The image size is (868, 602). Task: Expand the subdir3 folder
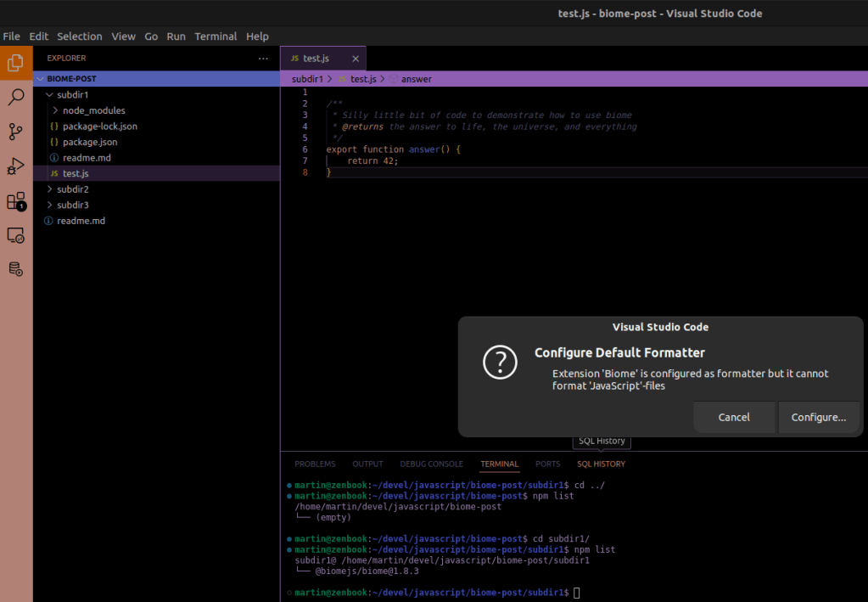pos(72,205)
